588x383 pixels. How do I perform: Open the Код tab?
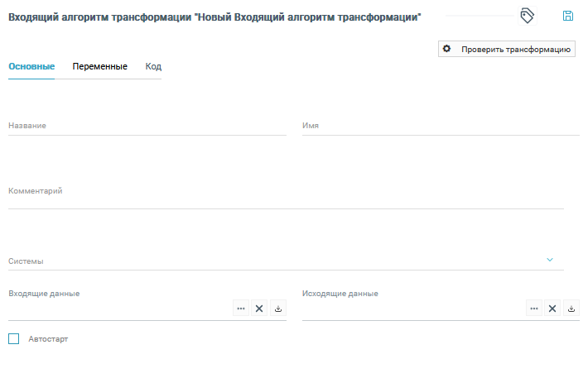pyautogui.click(x=153, y=66)
